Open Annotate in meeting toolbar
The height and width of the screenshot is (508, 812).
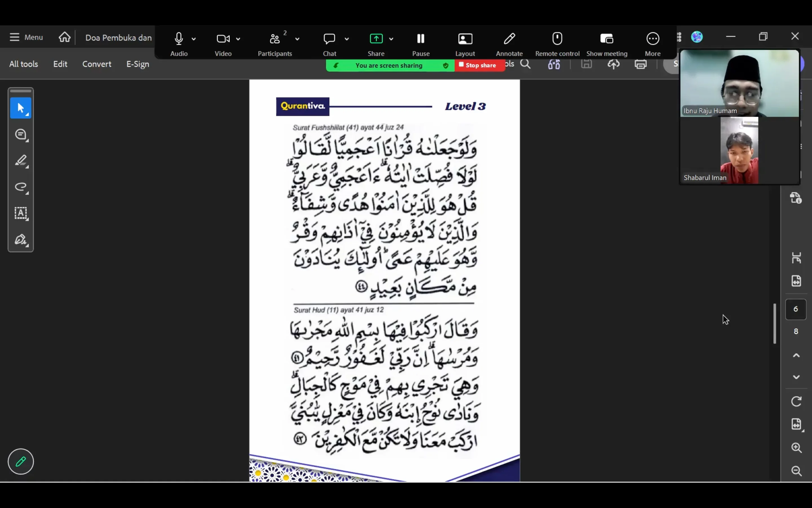(509, 44)
